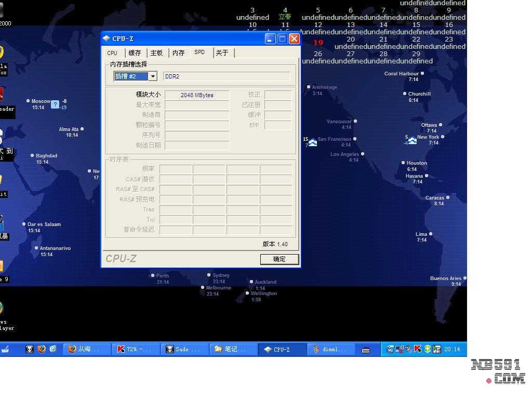Click the keyboard language bar icon

tap(366, 350)
